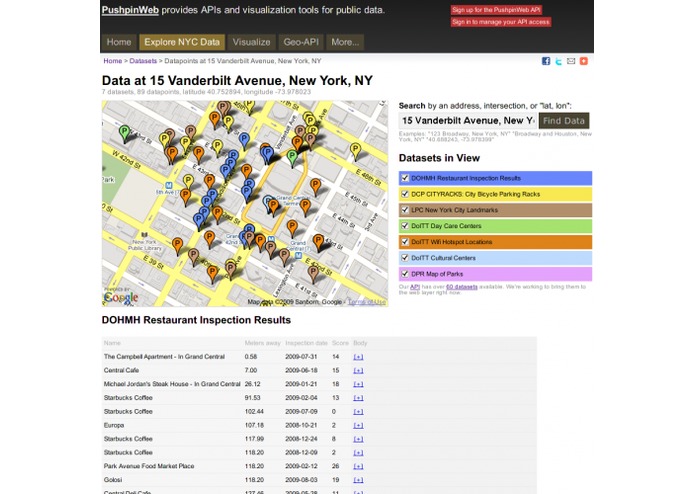Click the 26.12 meters away value
Screen dimensions: 695x494
click(x=252, y=384)
